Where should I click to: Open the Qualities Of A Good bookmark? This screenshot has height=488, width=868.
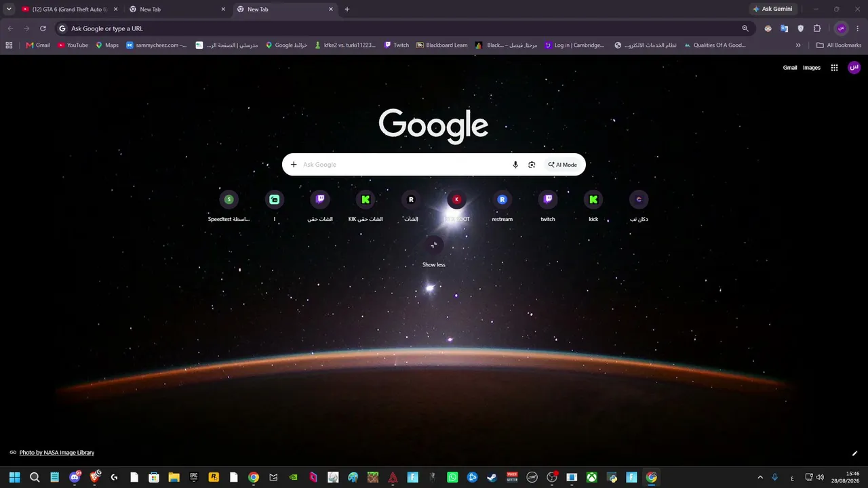point(715,45)
